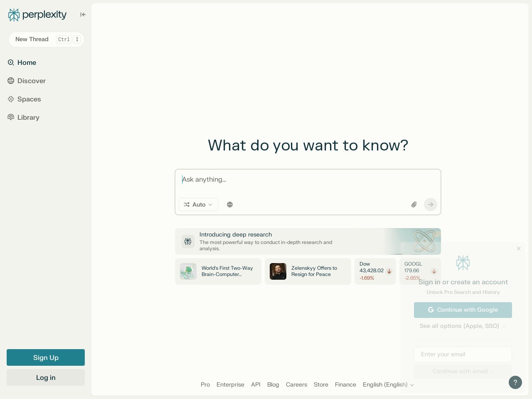
Task: Focus the Ask anything input field
Action: [308, 180]
